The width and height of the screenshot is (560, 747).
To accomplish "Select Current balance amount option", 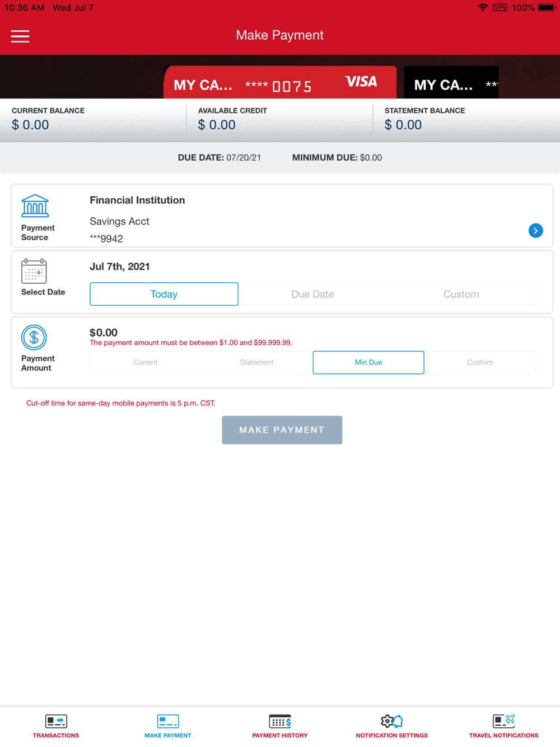I will (x=146, y=362).
